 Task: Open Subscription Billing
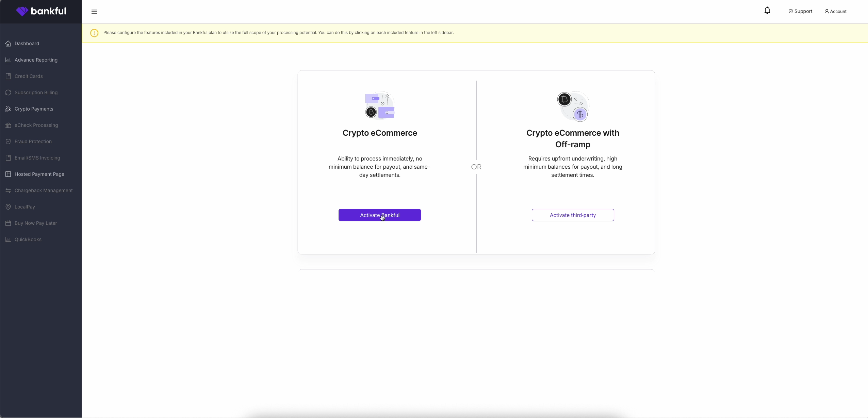(36, 93)
